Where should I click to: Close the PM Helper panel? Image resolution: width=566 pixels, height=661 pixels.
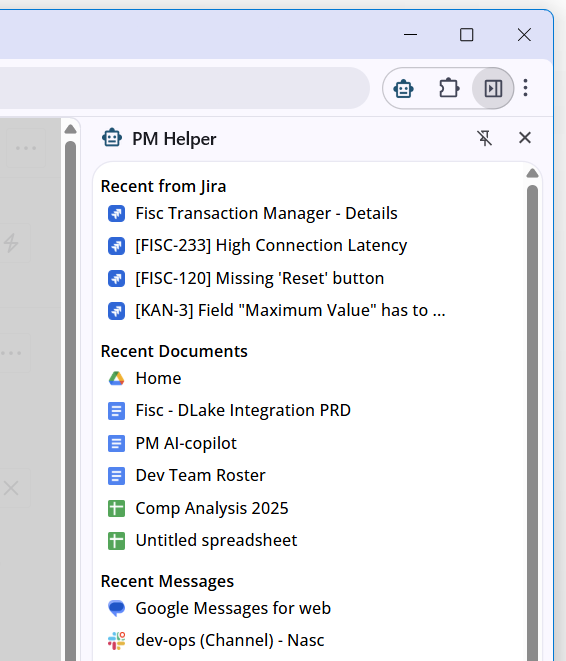(x=525, y=138)
